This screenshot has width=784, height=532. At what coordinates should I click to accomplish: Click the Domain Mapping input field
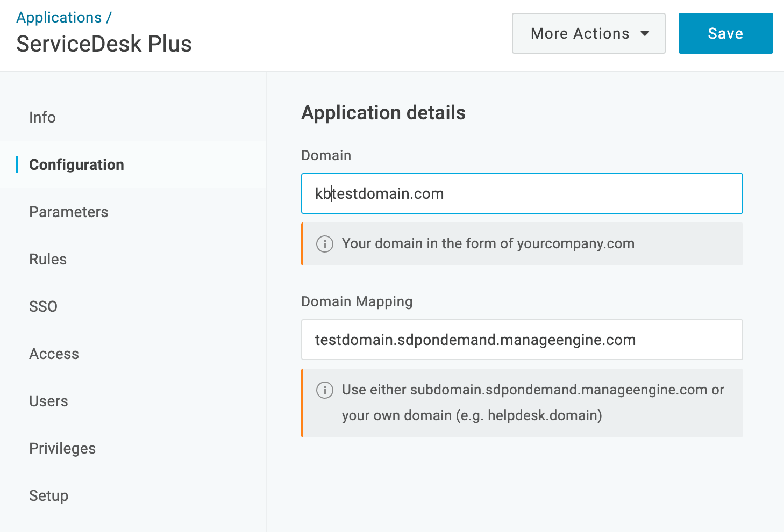(x=522, y=340)
